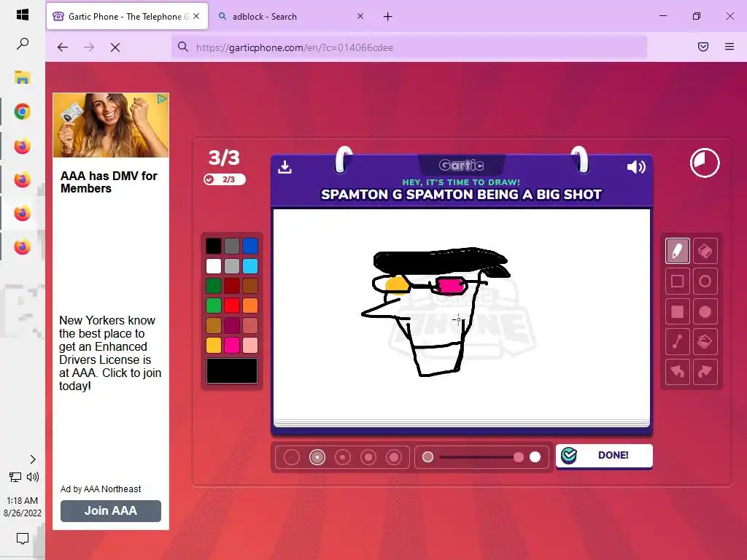747x560 pixels.
Task: Click the Join AAA ad button
Action: 111,510
